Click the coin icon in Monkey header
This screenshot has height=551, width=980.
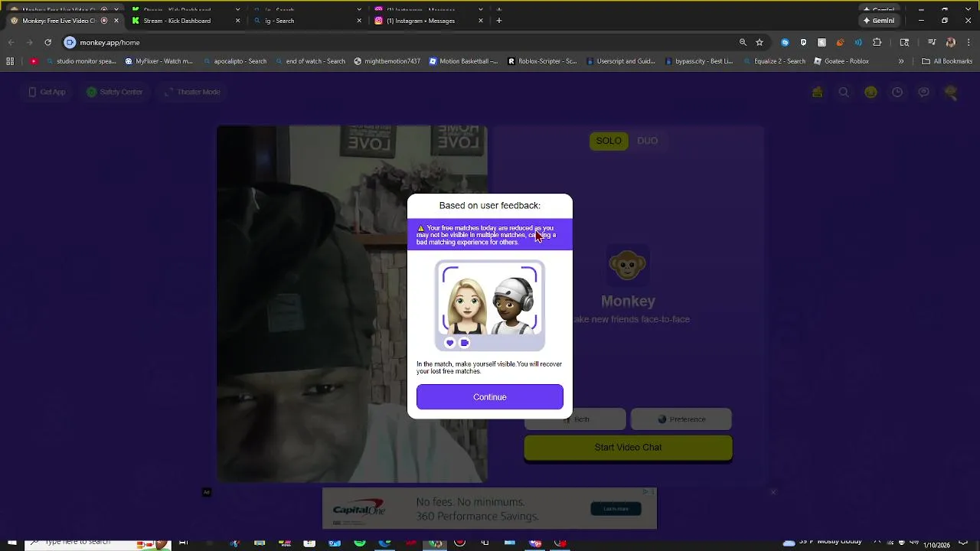[x=871, y=93]
